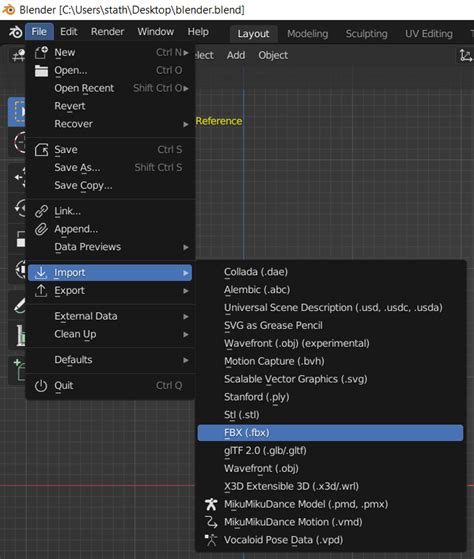
Task: Click the MikuMikuDance Model figure icon
Action: (211, 504)
